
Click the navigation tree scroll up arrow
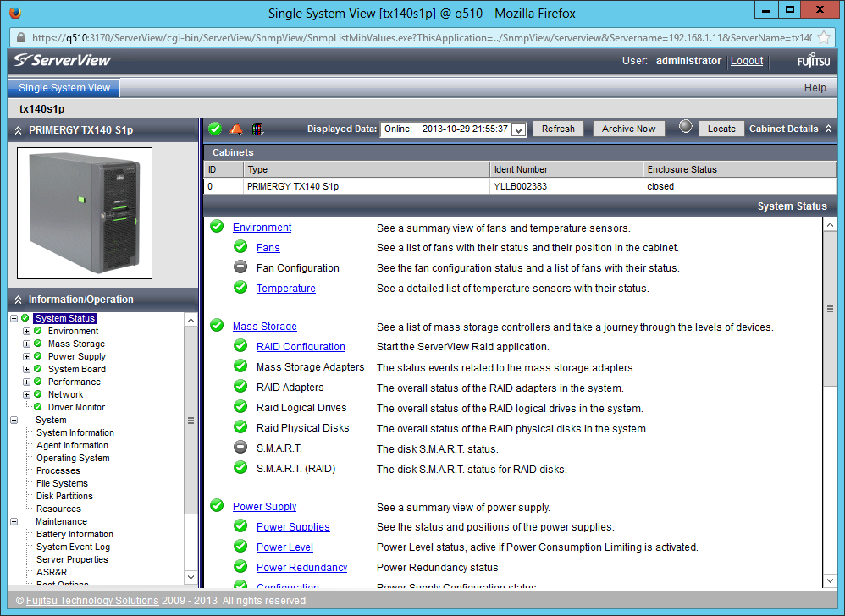coord(191,320)
